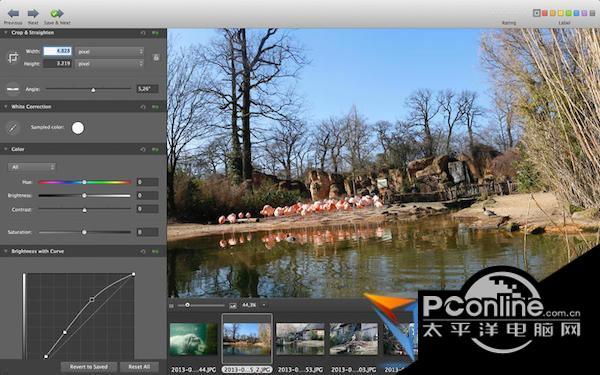This screenshot has height=375, width=600.
Task: Click the Save & Next checkmark icon
Action: click(57, 14)
